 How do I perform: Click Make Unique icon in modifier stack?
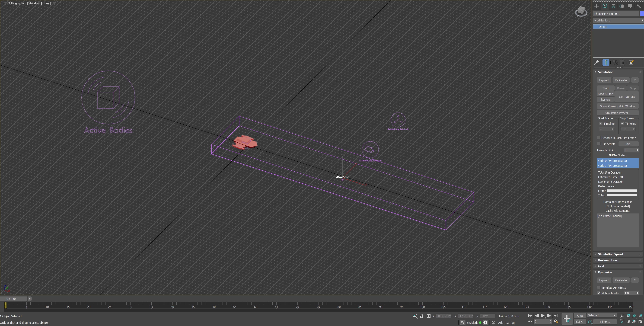[615, 62]
